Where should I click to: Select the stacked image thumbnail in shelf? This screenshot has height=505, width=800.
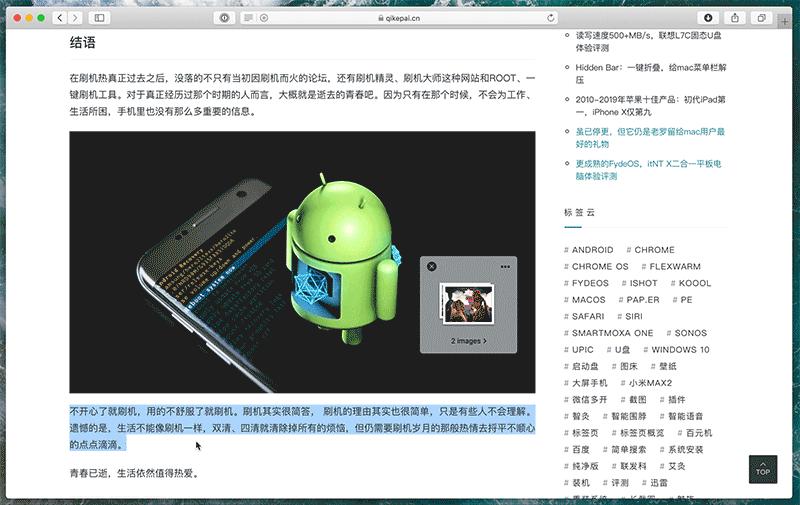tap(468, 304)
